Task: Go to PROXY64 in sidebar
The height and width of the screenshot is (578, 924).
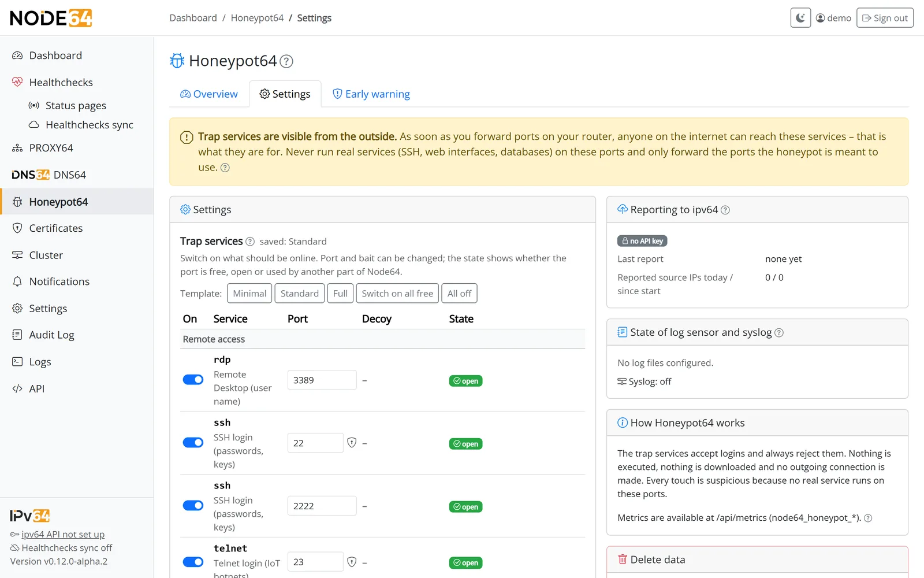Action: [x=77, y=148]
